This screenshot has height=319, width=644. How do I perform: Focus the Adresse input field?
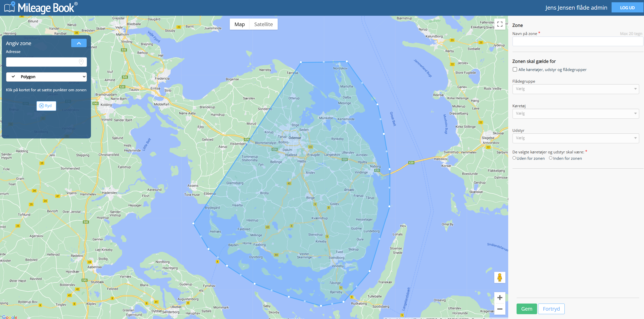[x=46, y=62]
